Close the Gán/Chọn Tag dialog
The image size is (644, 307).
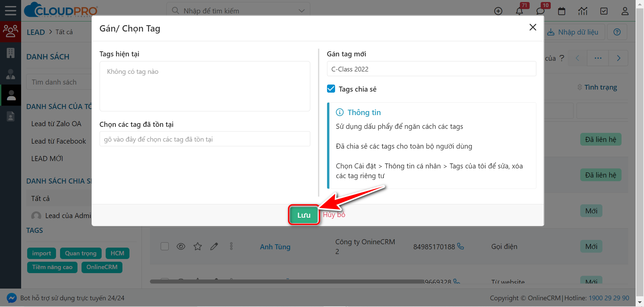(533, 27)
